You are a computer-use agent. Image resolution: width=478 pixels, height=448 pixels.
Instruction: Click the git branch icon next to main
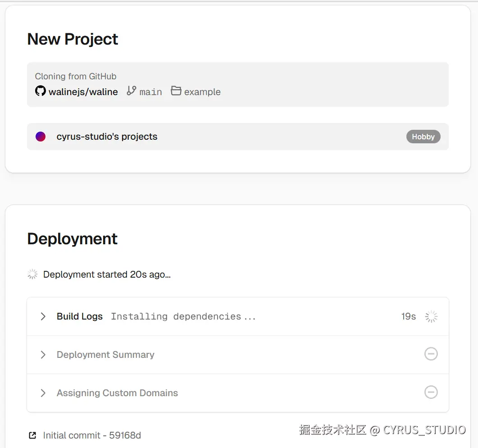[132, 91]
